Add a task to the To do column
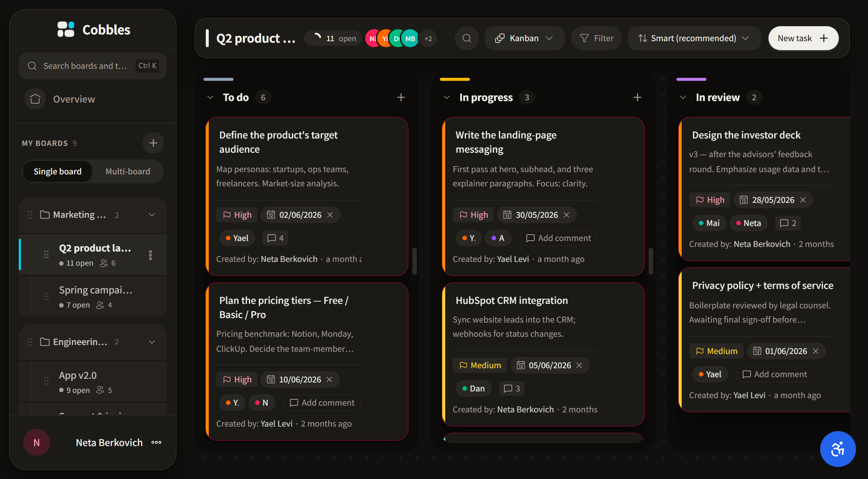Viewport: 868px width, 479px height. (401, 97)
